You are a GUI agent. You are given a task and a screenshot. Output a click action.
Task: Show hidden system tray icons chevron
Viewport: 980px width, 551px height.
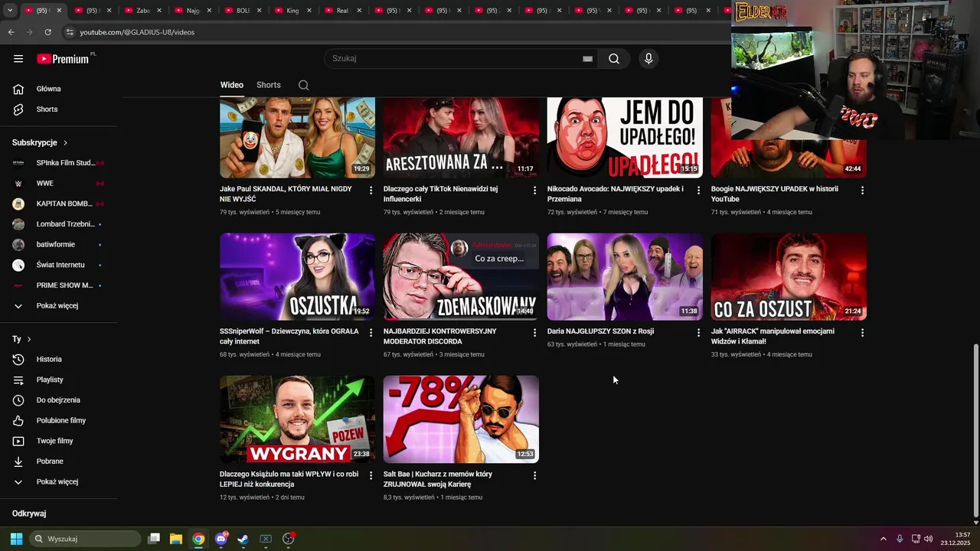883,539
